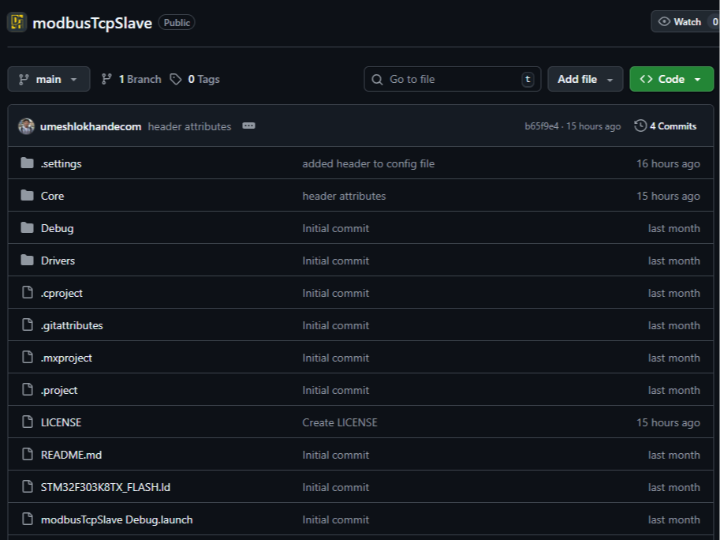This screenshot has width=720, height=540.
Task: Open the STM32F303K8TX_FLASH.ld file
Action: 106,487
